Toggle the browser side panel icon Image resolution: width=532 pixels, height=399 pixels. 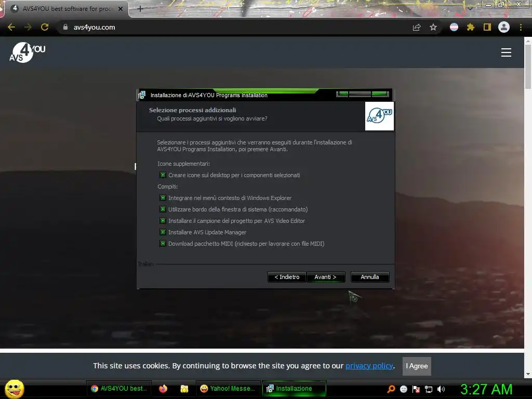487,27
